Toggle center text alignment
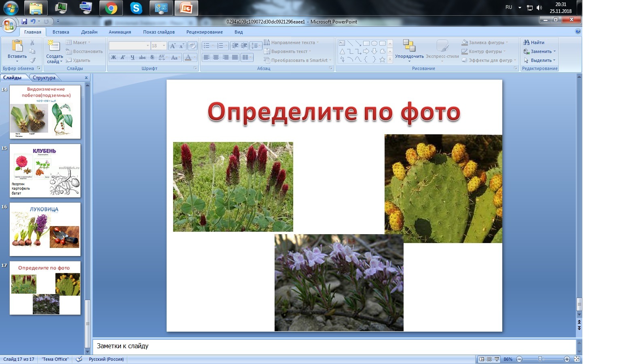Viewport: 643px width, 364px height. (x=216, y=57)
